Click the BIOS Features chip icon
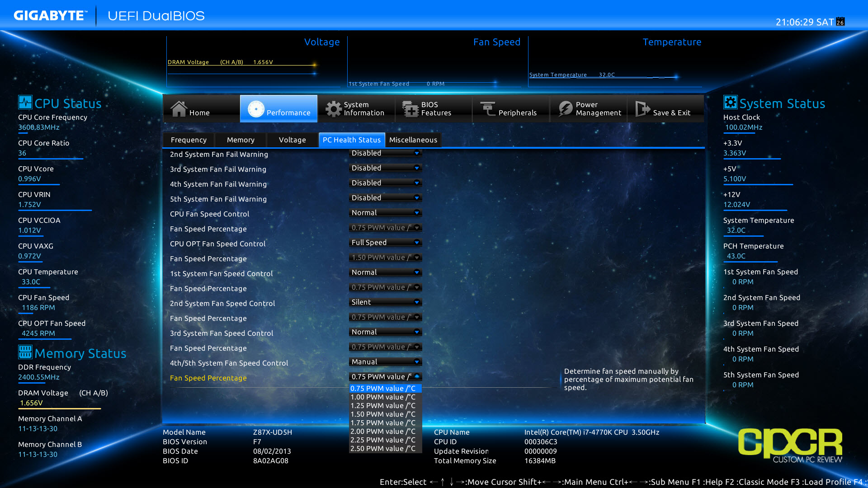 point(410,109)
